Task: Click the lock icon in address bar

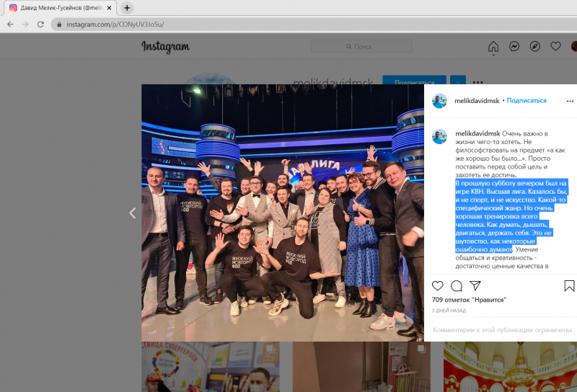Action: (x=59, y=24)
